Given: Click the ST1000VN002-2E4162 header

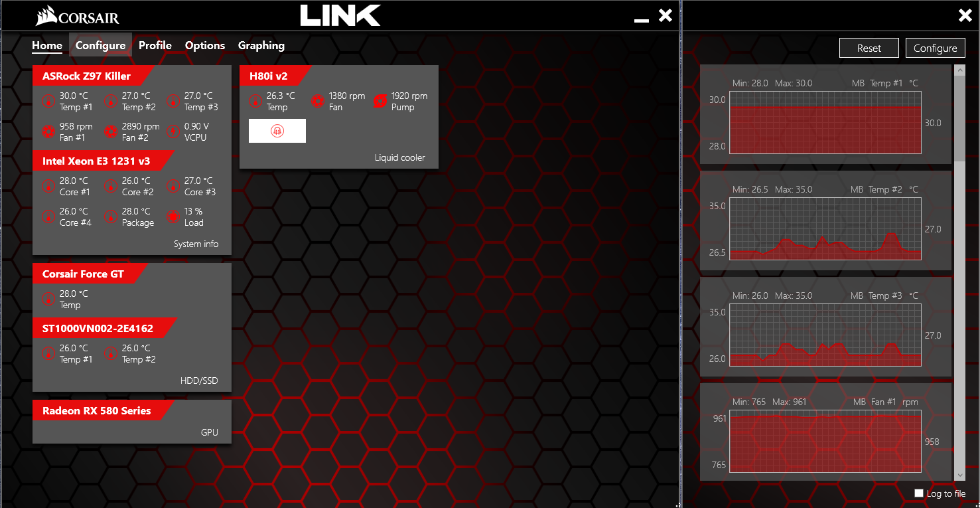Looking at the screenshot, I should click(105, 328).
